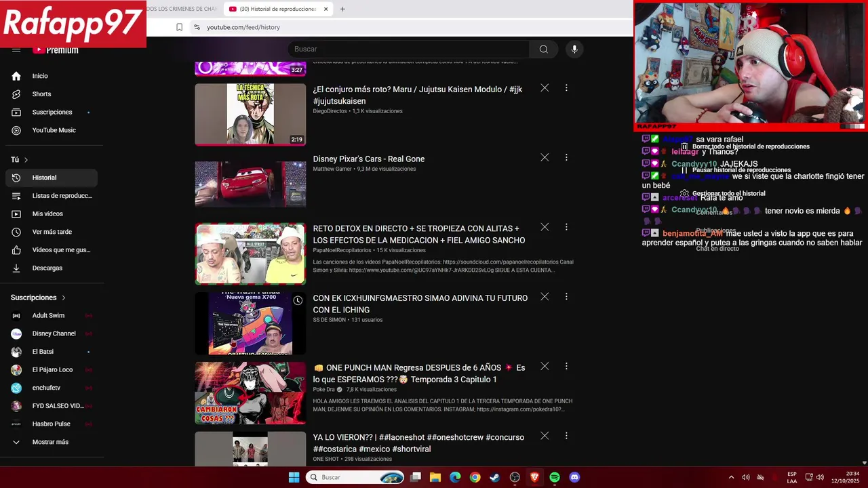Viewport: 868px width, 488px height.
Task: Open Matthew Gamer channel link
Action: pos(332,169)
